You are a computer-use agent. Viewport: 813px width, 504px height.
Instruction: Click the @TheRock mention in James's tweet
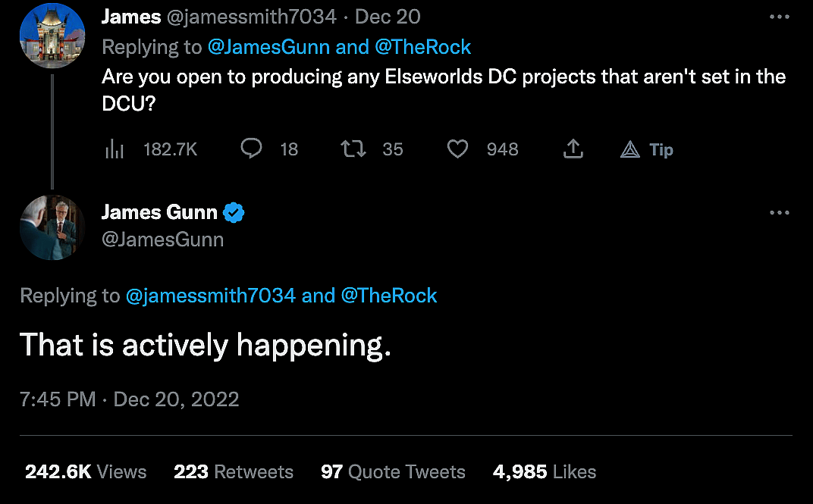(x=422, y=47)
